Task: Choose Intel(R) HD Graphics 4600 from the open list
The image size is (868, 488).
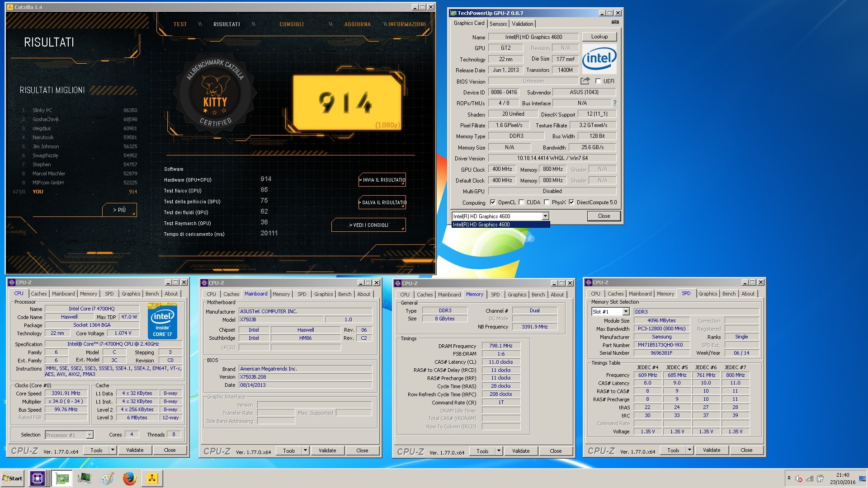Action: click(500, 225)
